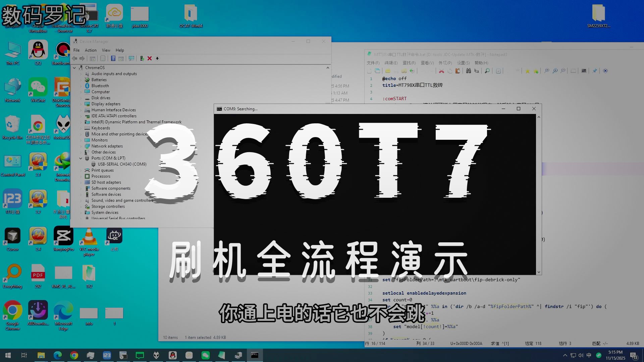Image resolution: width=644 pixels, height=362 pixels.
Task: Click Forward arrow in Device Manager toolbar
Action: [x=82, y=58]
